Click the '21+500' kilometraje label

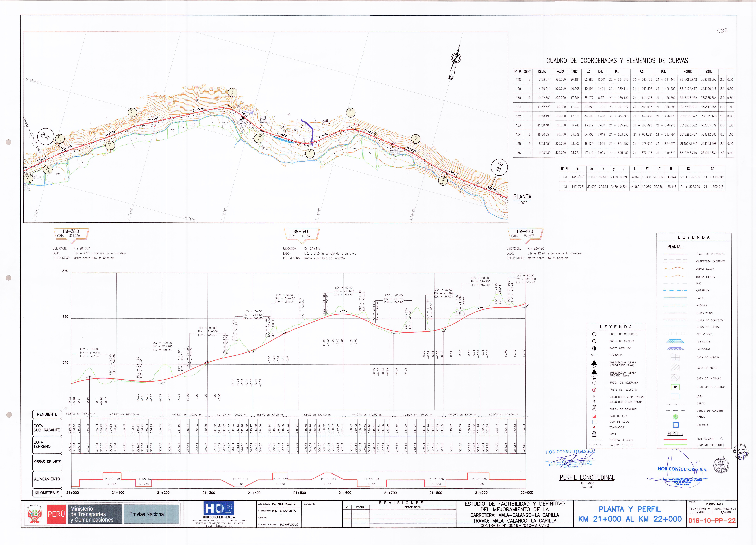[299, 493]
